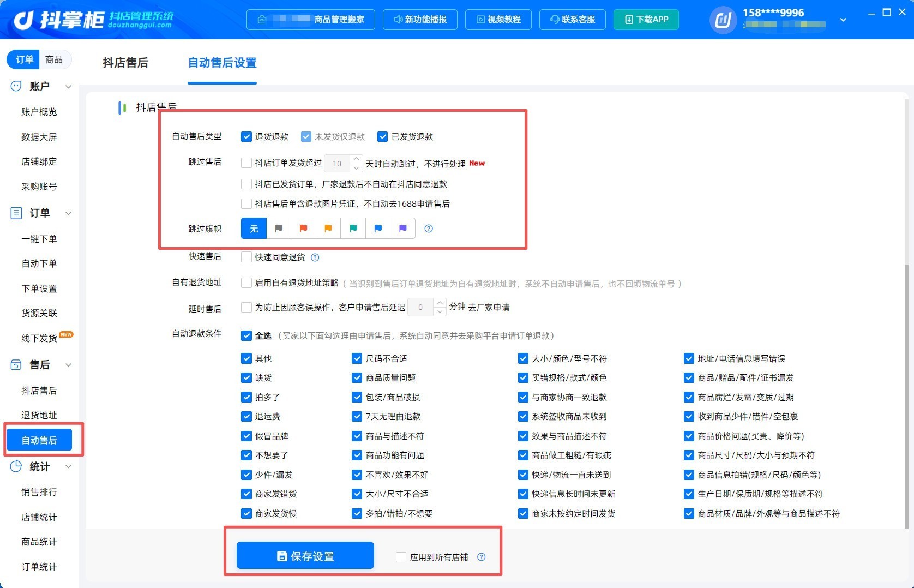Open 销售排行 in sidebar
Image resolution: width=914 pixels, height=588 pixels.
(39, 492)
